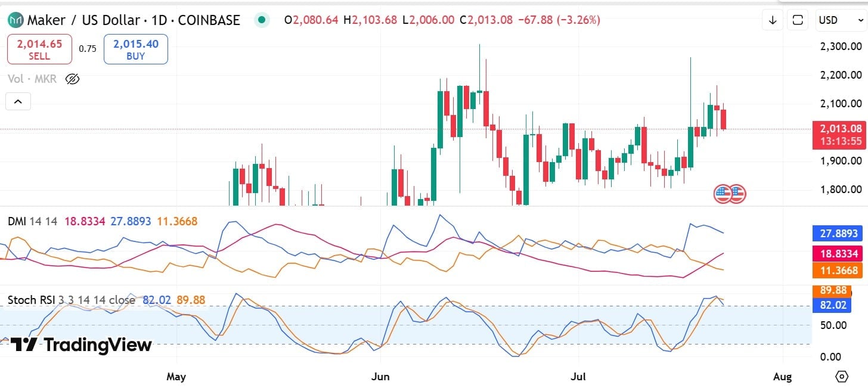The height and width of the screenshot is (388, 868).
Task: Collapse the indicator legend chevron
Action: point(18,102)
